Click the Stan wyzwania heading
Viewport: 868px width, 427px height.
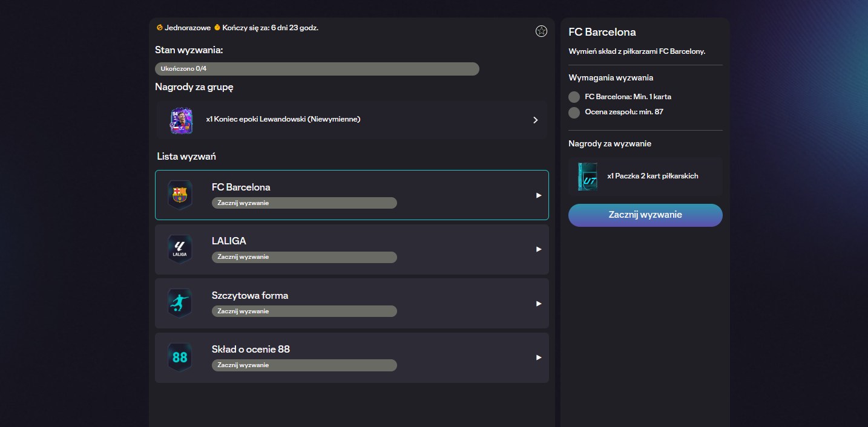pos(189,50)
